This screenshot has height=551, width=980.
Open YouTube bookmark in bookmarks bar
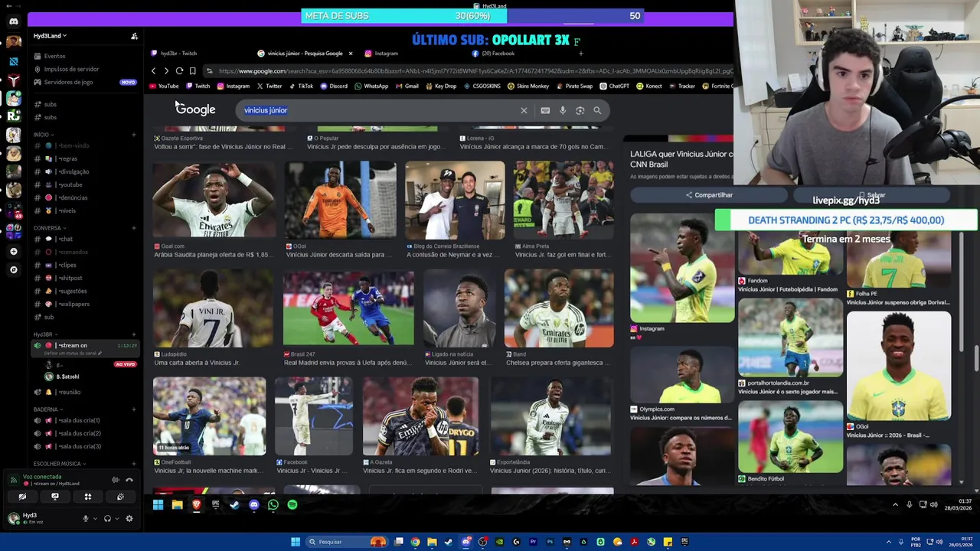pyautogui.click(x=164, y=86)
